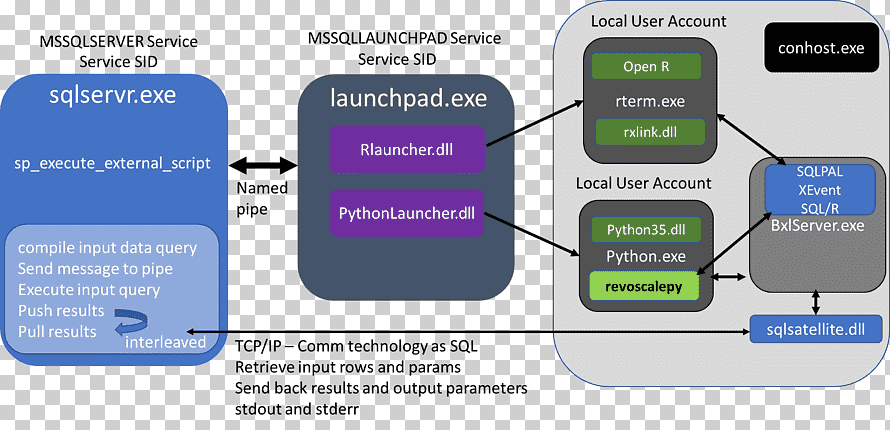Click the BxlServer.exe label
The image size is (890, 430).
[x=817, y=225]
